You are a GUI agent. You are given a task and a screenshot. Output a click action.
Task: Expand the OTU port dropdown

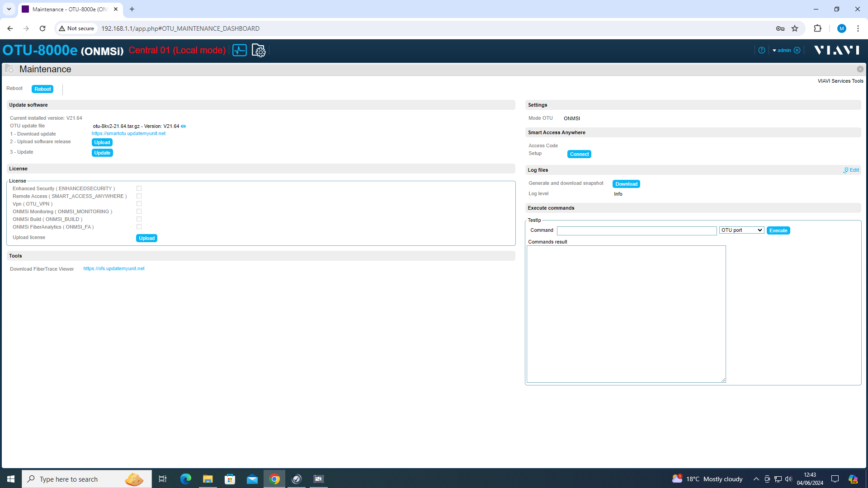point(741,230)
